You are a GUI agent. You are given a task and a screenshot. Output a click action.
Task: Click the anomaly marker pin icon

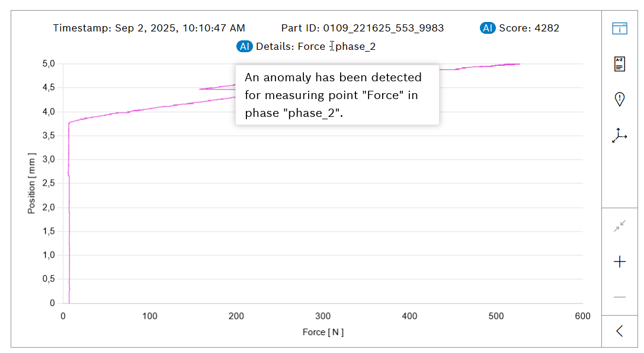[620, 99]
